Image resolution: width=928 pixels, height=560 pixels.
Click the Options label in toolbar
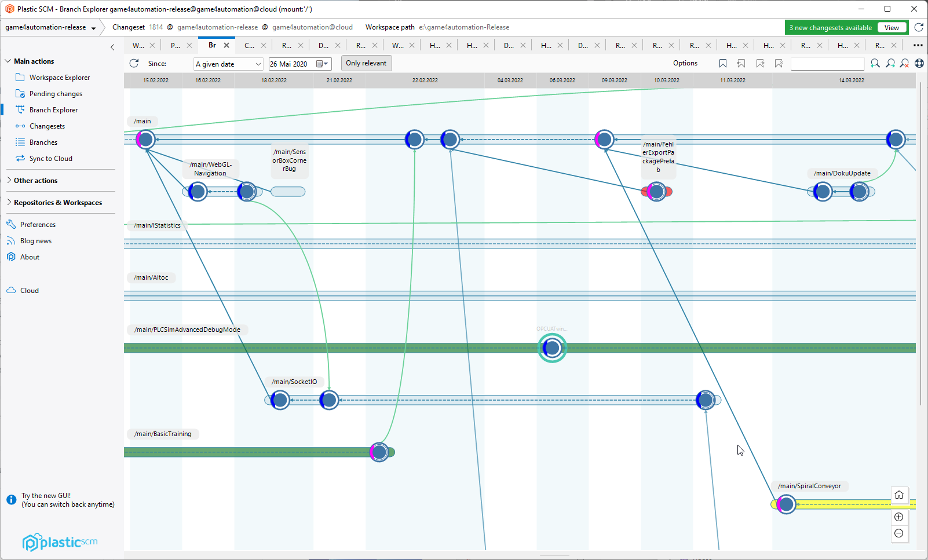pos(685,64)
